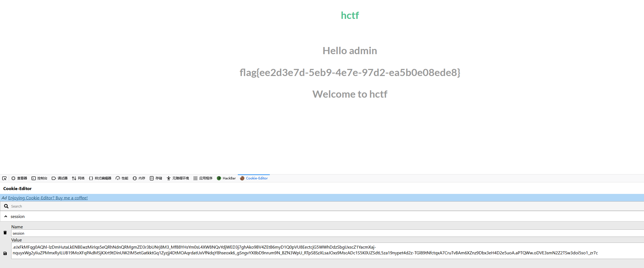Open the 样式编辑器 style editor tab
The width and height of the screenshot is (644, 268).
100,178
